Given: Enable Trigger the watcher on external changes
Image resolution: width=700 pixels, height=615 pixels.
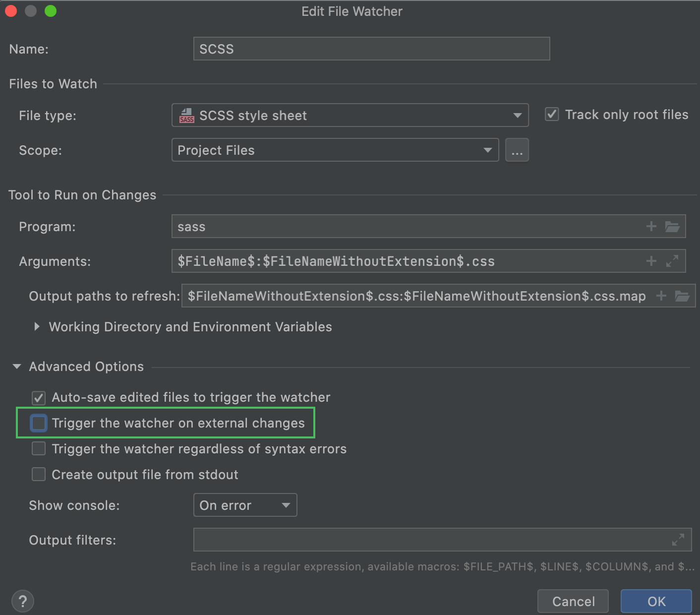Looking at the screenshot, I should 38,423.
